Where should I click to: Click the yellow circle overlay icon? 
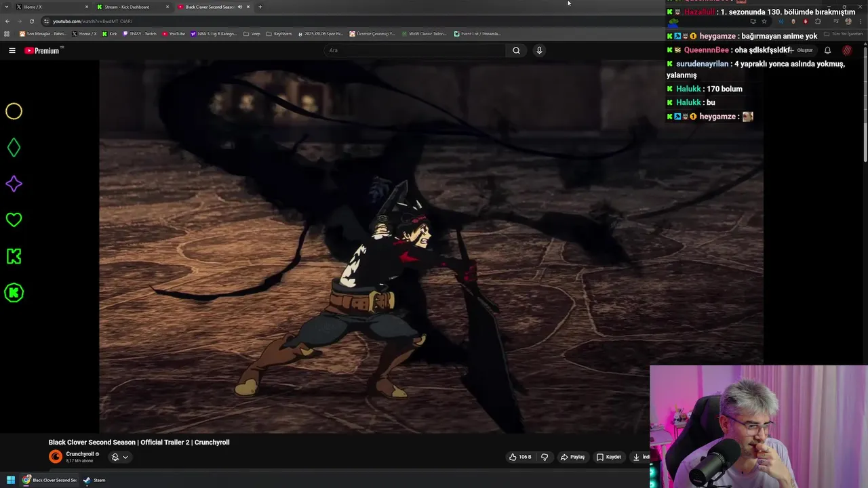[14, 111]
